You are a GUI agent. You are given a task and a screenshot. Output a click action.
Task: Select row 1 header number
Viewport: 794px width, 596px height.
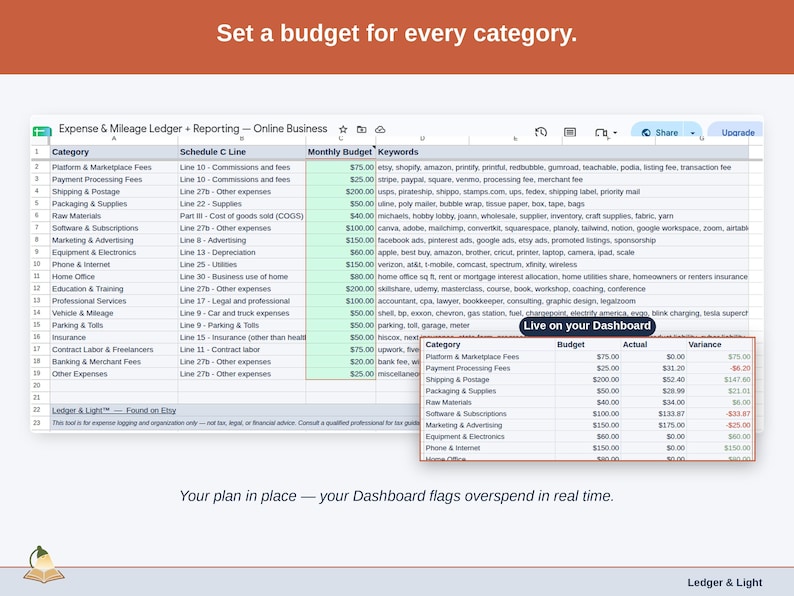(x=37, y=151)
